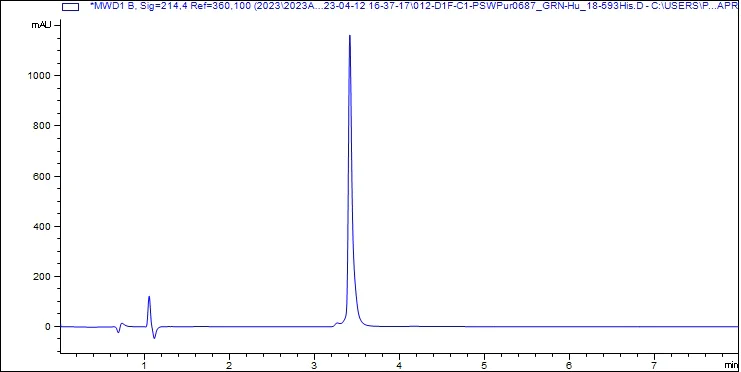The height and width of the screenshot is (372, 741).
Task: Click the 1000 y-axis tick label
Action: click(x=40, y=76)
